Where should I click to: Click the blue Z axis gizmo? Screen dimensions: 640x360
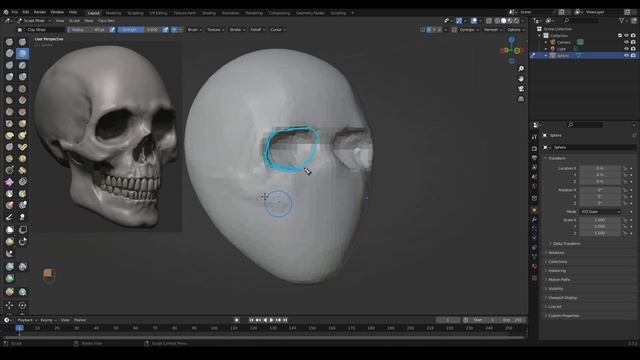click(x=511, y=40)
